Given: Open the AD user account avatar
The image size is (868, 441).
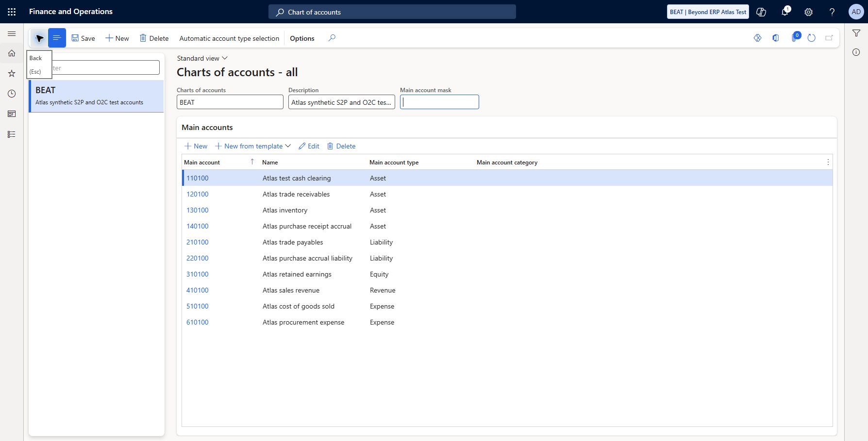Looking at the screenshot, I should (x=856, y=12).
